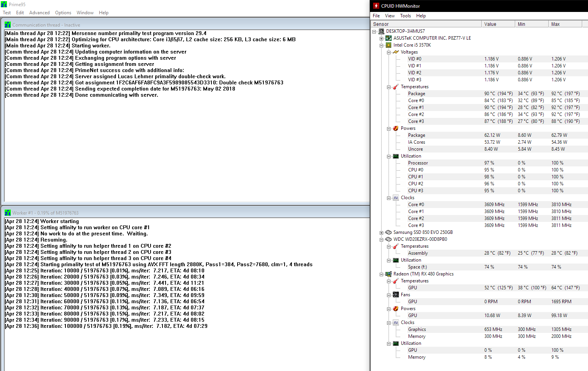Select the IA Cores power row
The height and width of the screenshot is (371, 588).
(x=497, y=142)
